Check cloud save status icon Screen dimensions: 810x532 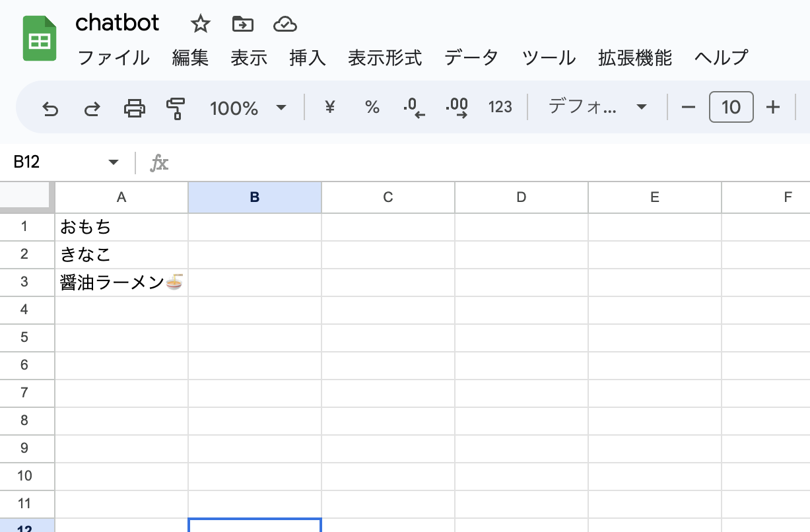285,24
